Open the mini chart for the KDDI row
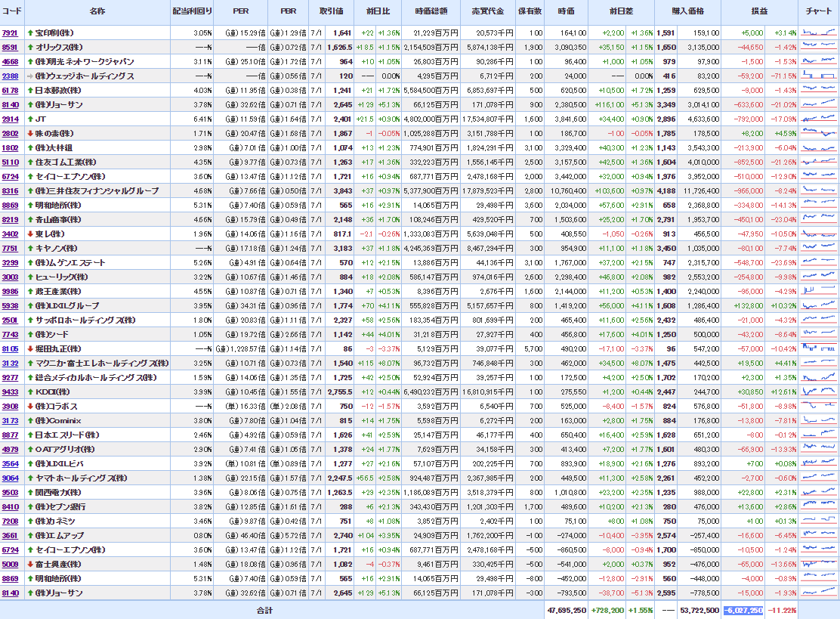 (819, 392)
